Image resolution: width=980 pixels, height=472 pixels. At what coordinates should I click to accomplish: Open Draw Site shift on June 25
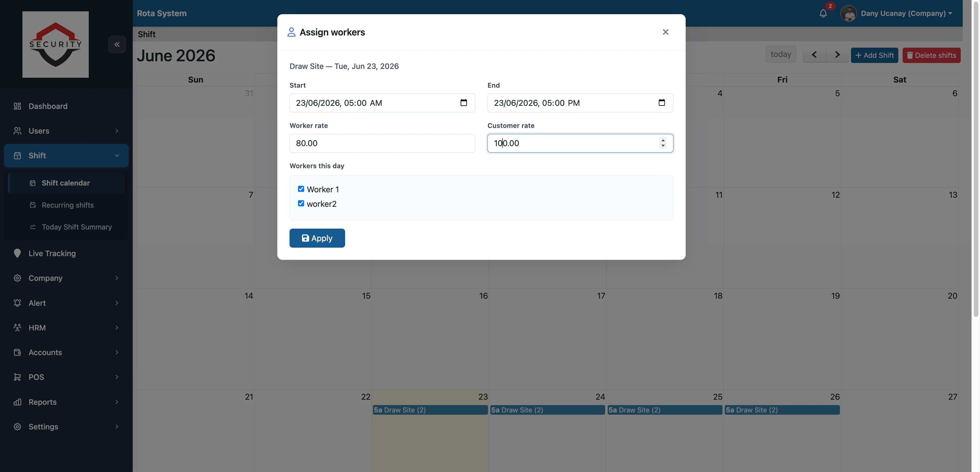click(665, 410)
